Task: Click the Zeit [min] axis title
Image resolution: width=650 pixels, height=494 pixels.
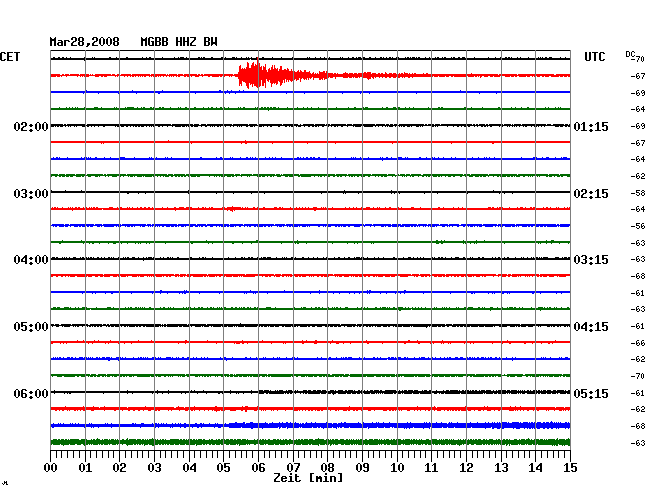Action: tap(308, 478)
